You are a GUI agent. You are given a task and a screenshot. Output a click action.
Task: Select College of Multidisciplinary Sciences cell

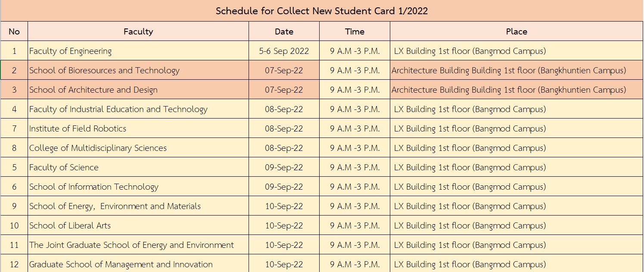[98, 148]
